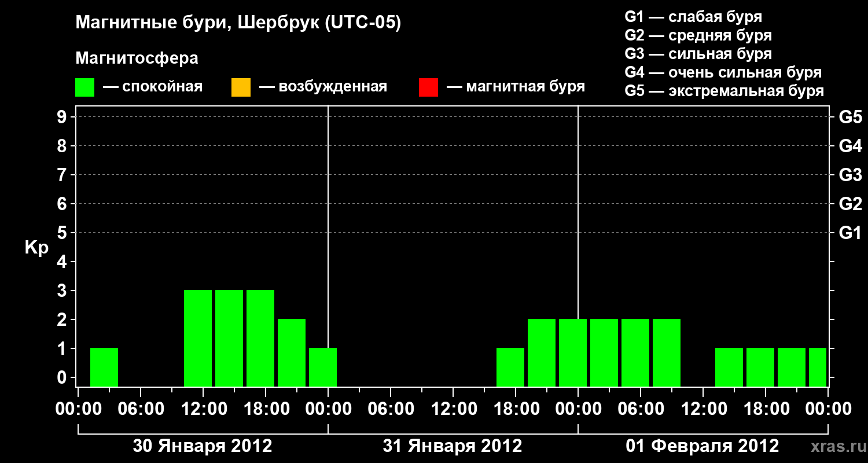This screenshot has width=868, height=463.
Task: Select the 'G5 — экстремальная буря' legend line
Action: (724, 91)
